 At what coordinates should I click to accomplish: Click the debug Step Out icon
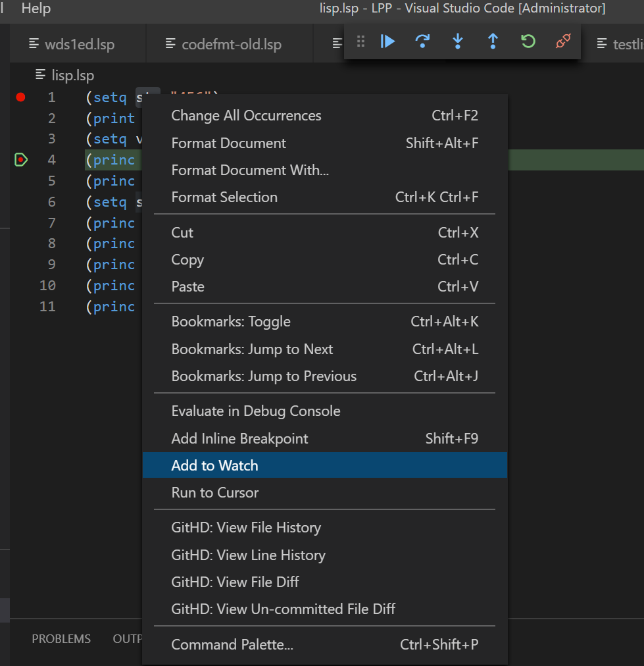493,41
